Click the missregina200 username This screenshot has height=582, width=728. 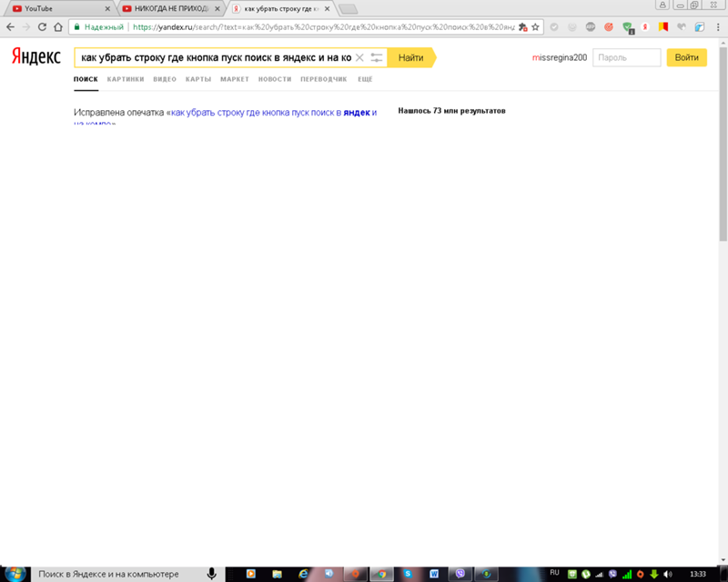click(x=560, y=57)
